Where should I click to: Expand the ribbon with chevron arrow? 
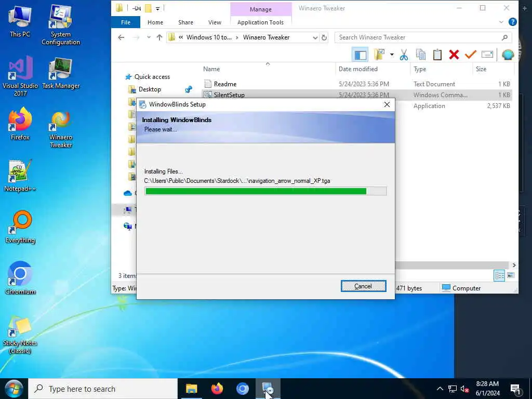(501, 22)
